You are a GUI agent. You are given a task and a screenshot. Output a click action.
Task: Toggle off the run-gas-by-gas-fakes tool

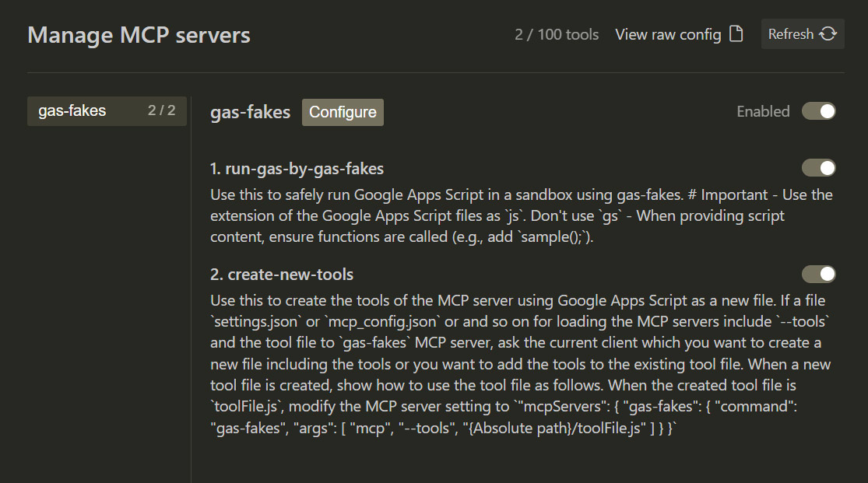pyautogui.click(x=818, y=168)
